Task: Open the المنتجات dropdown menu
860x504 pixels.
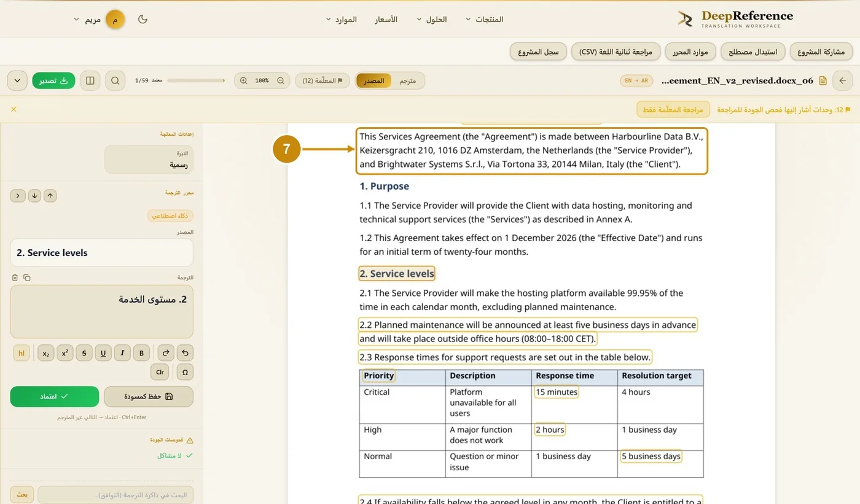Action: point(485,20)
